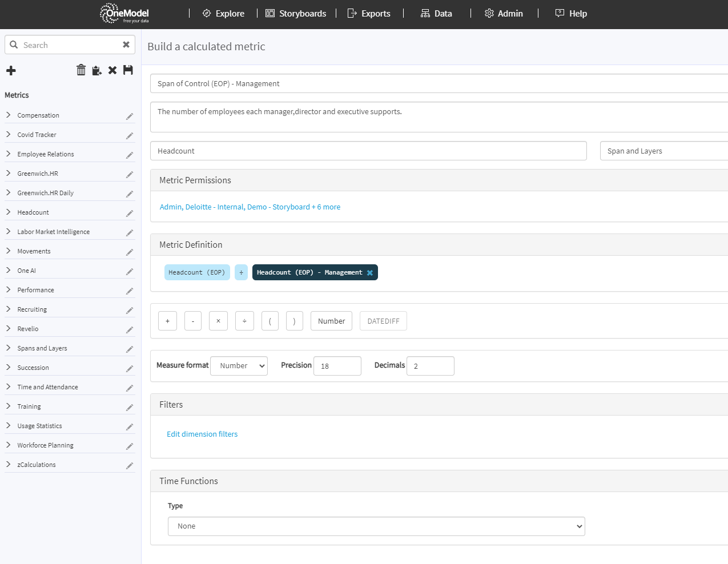Click the metric permissions roles link

pos(250,207)
